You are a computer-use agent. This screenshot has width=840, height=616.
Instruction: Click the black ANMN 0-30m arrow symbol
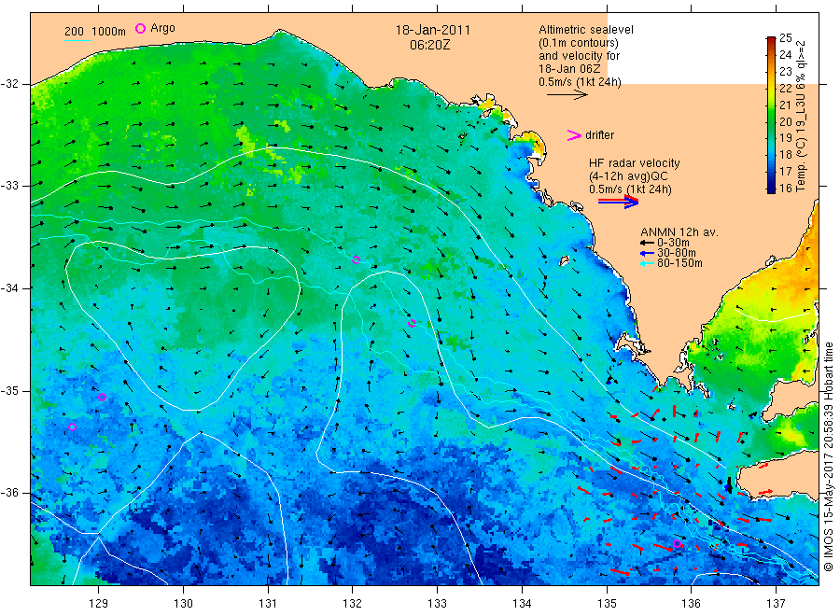point(647,244)
